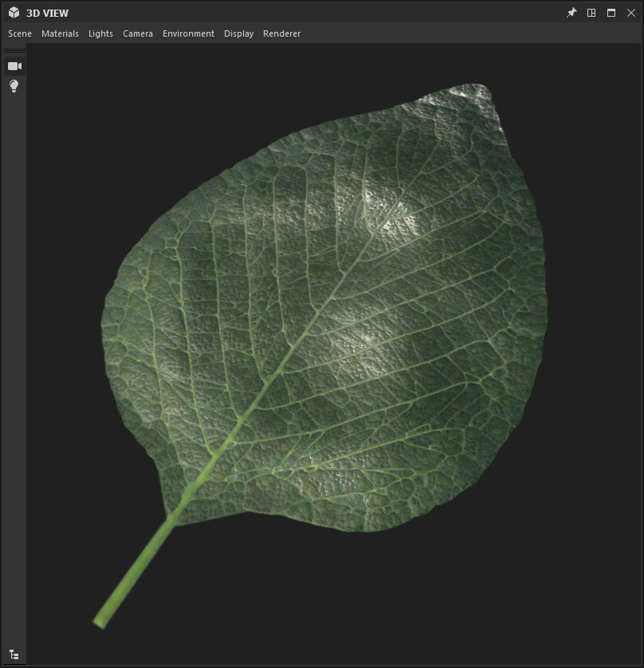Expand the Camera menu

point(137,33)
